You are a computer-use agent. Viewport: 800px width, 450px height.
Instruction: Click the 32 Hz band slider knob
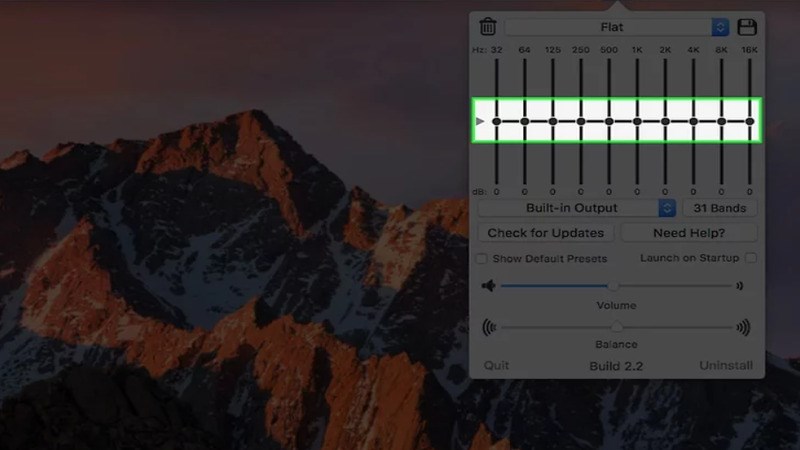(x=496, y=121)
